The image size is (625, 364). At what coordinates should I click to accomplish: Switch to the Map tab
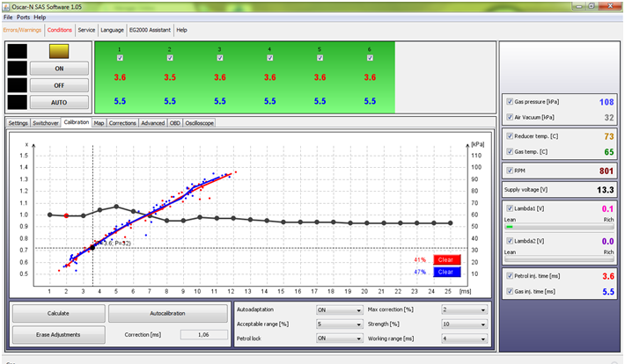coord(99,123)
